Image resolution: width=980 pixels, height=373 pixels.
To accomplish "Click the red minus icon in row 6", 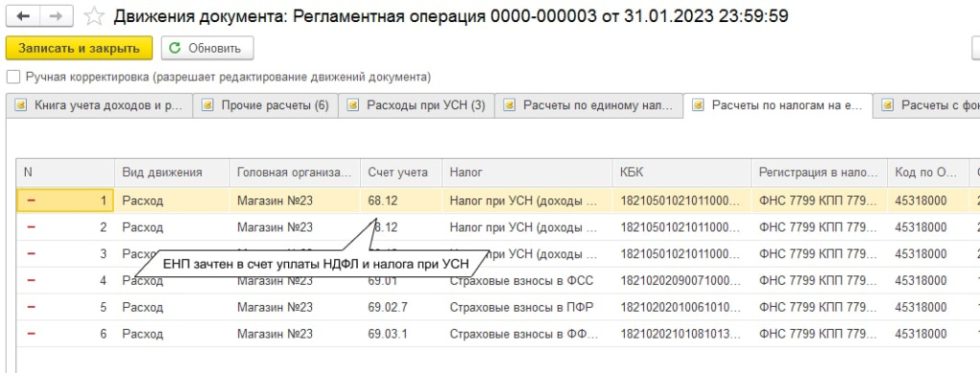I will pyautogui.click(x=32, y=334).
